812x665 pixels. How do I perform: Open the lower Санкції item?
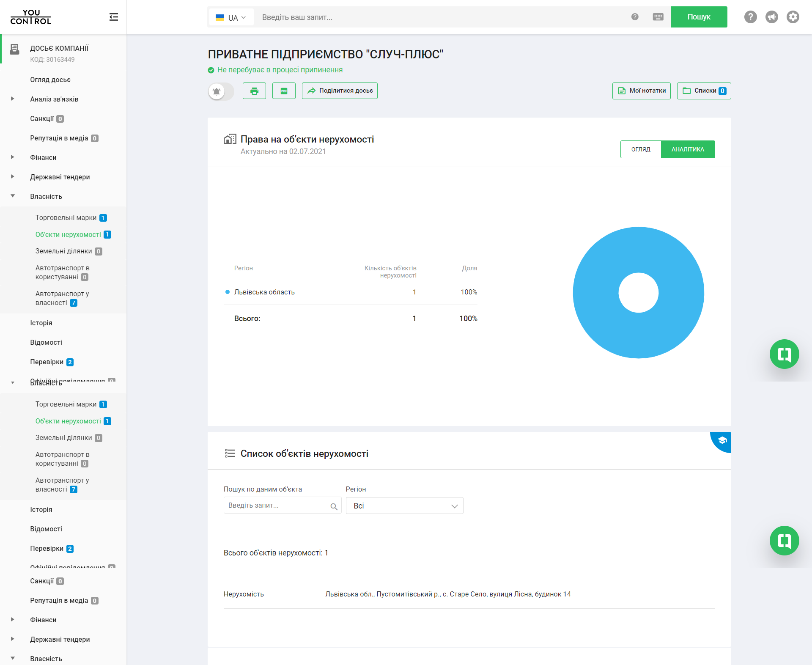coord(47,581)
